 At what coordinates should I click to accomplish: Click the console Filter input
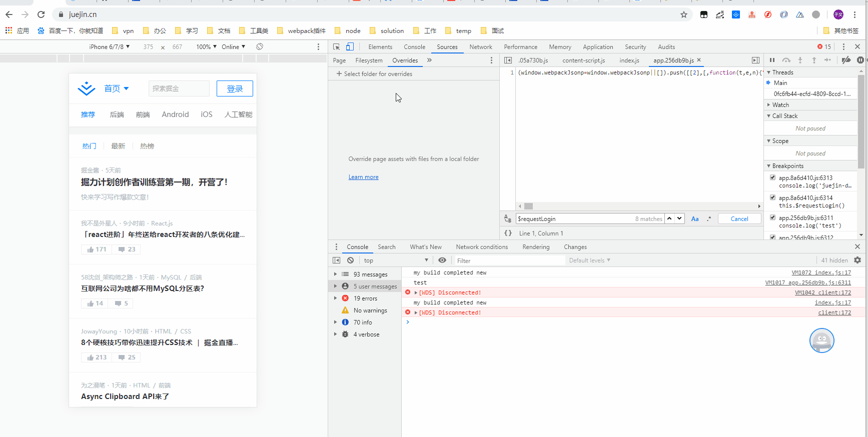[x=510, y=260]
